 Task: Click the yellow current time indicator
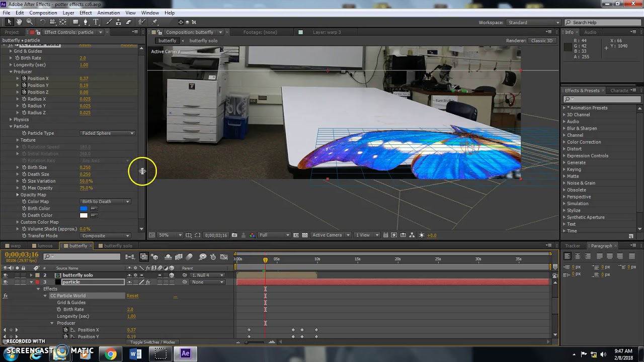click(265, 259)
